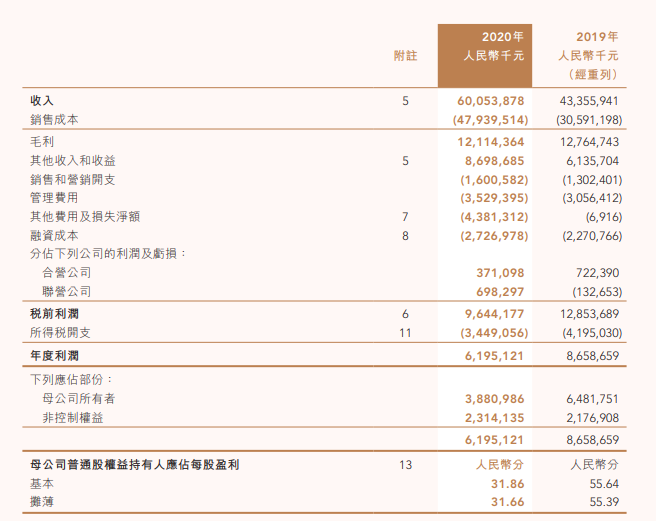Viewport: 656px width, 521px height.
Task: Select other income value 8,698,685
Action: [494, 161]
